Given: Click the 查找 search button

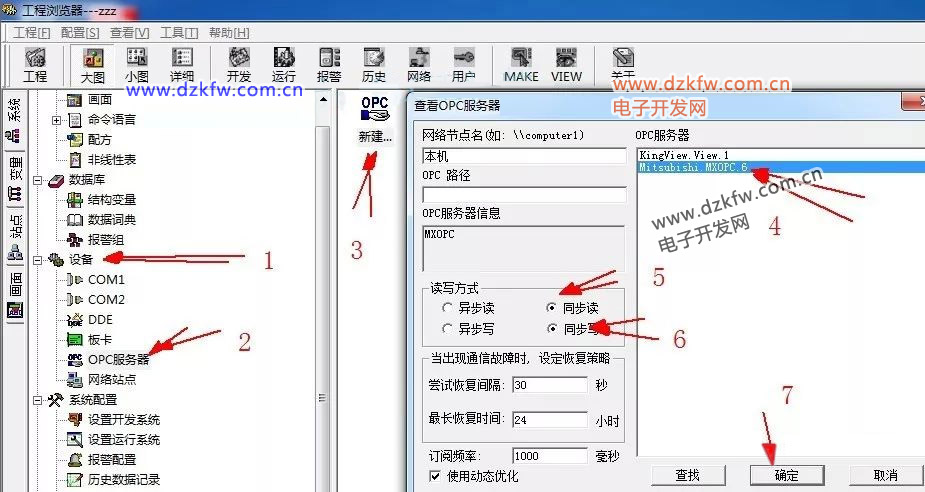Looking at the screenshot, I should [687, 475].
